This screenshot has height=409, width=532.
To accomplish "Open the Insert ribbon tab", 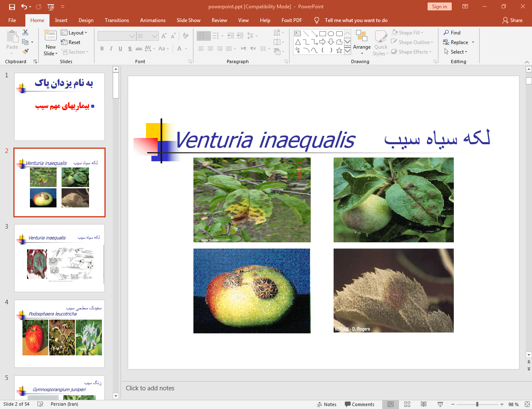I will tap(61, 20).
